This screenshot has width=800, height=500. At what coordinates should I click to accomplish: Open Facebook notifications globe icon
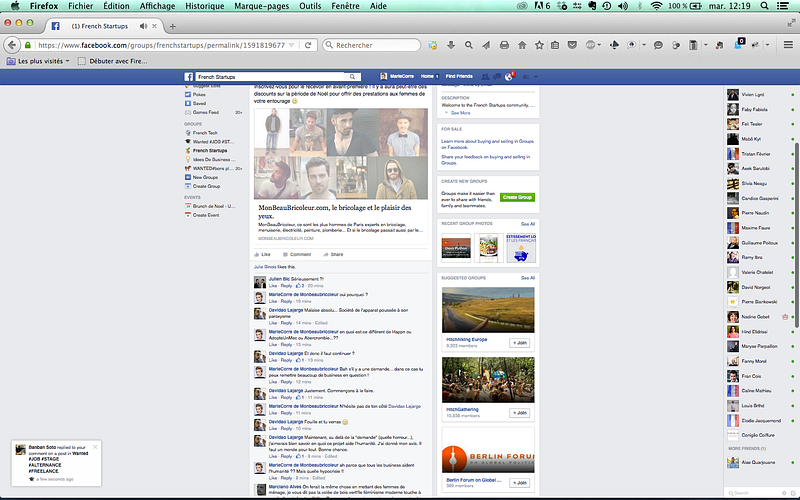point(509,77)
